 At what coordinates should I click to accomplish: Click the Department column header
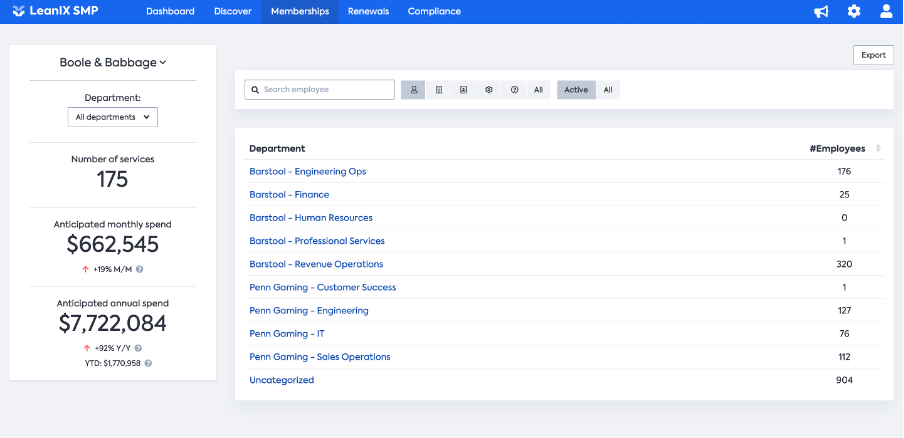(277, 149)
